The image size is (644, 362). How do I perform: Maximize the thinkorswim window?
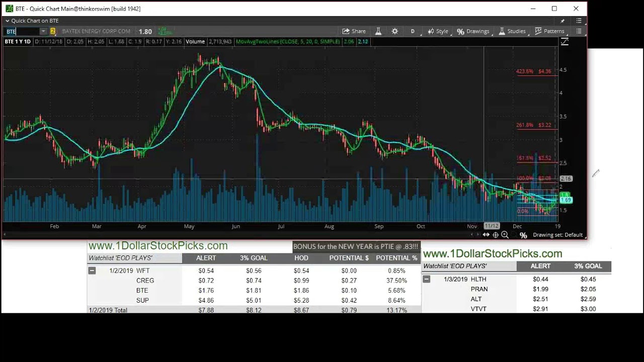pyautogui.click(x=554, y=9)
